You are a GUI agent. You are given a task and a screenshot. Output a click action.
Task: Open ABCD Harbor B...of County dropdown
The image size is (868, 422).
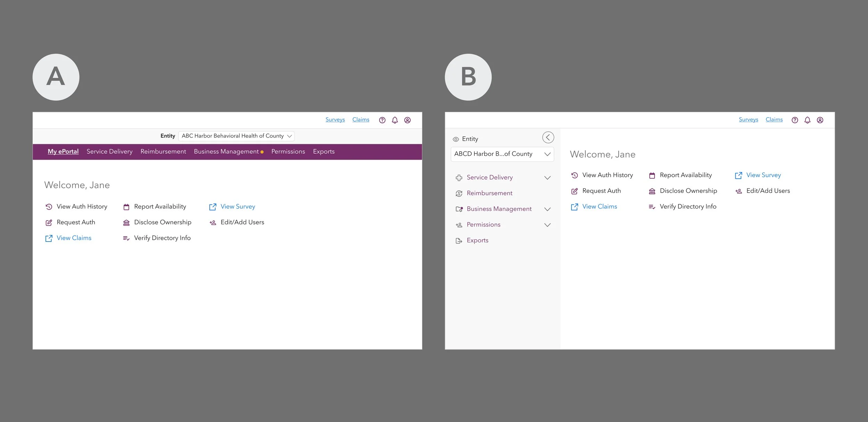click(502, 154)
